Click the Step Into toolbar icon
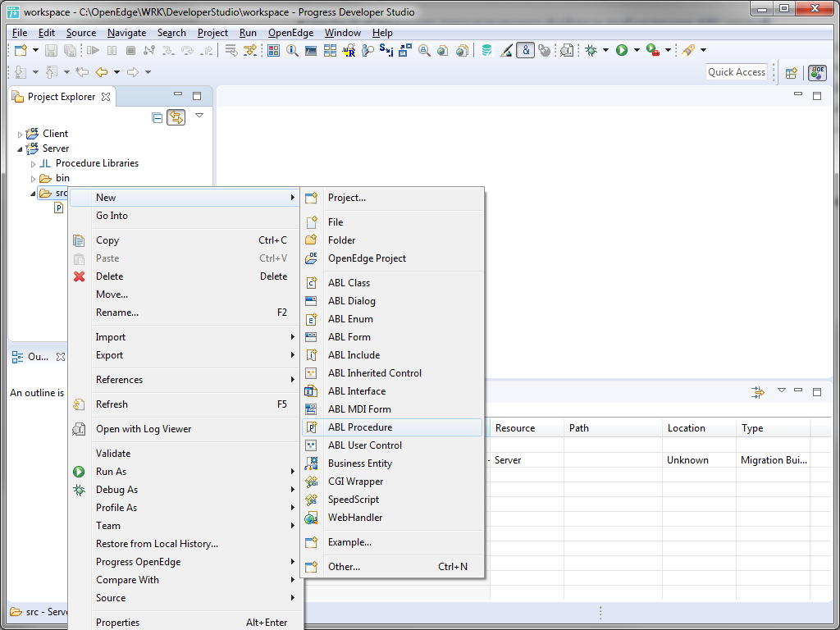Viewport: 840px width, 630px height. [168, 50]
